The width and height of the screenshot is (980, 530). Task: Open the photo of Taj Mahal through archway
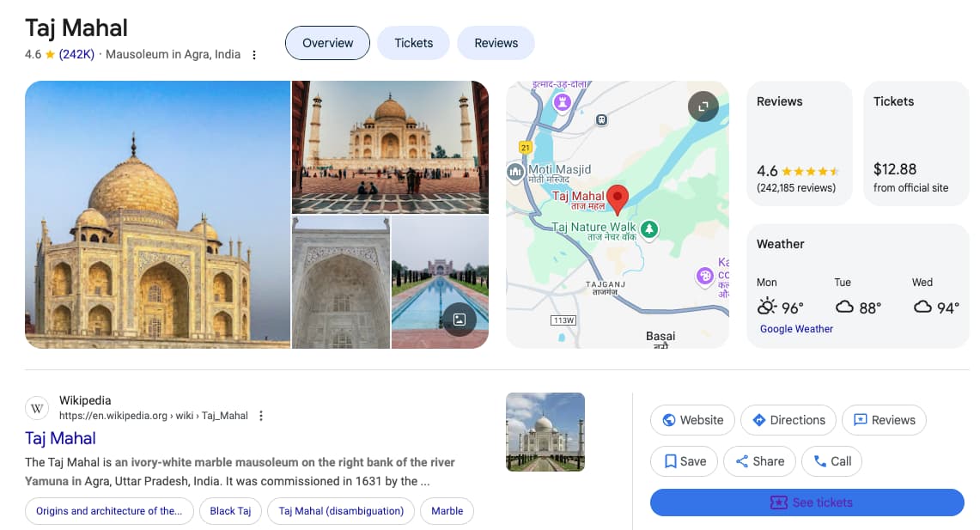pos(390,148)
